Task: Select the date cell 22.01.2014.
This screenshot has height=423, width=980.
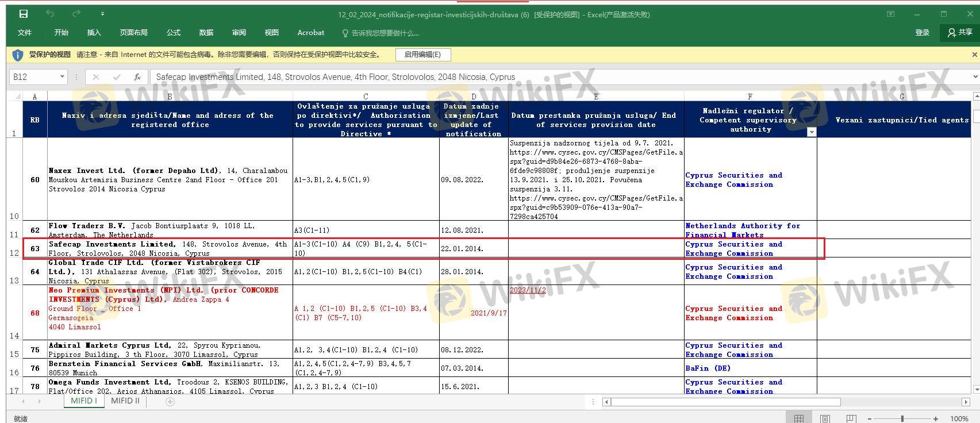Action: click(474, 248)
